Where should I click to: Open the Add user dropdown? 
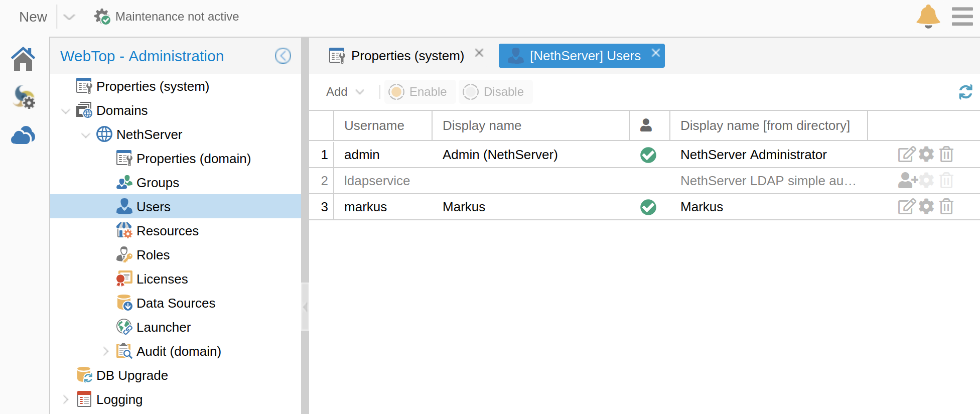point(345,92)
